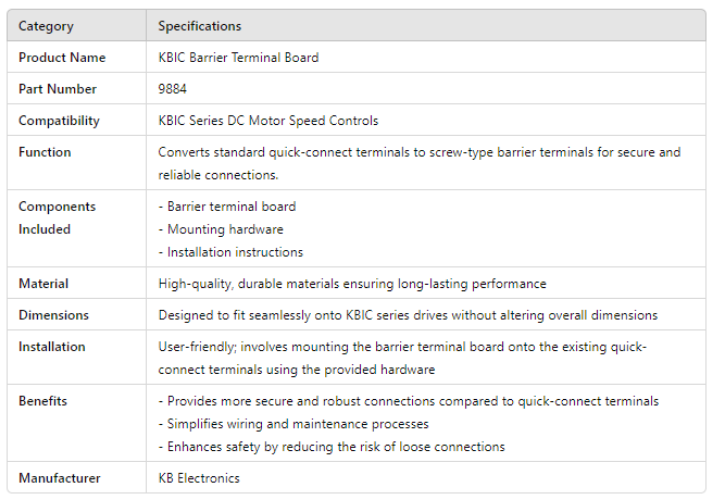
Task: Select the Part Number label cell
Action: click(58, 89)
